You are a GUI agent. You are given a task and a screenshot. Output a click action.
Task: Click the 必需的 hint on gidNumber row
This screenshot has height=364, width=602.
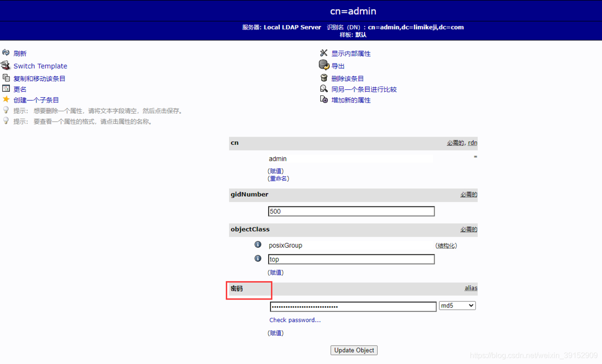[468, 195]
